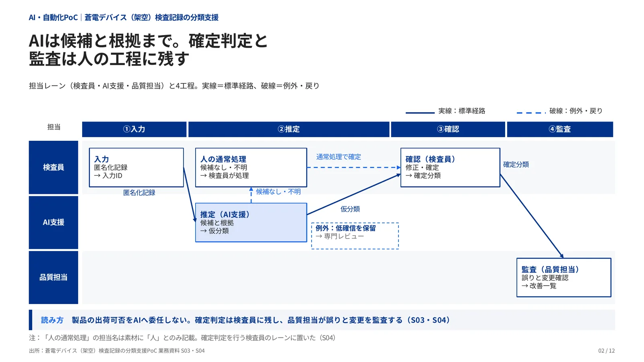Select the dashed 例外:低確信を保留 box
Viewport: 644px width, 362px height.
point(355,236)
